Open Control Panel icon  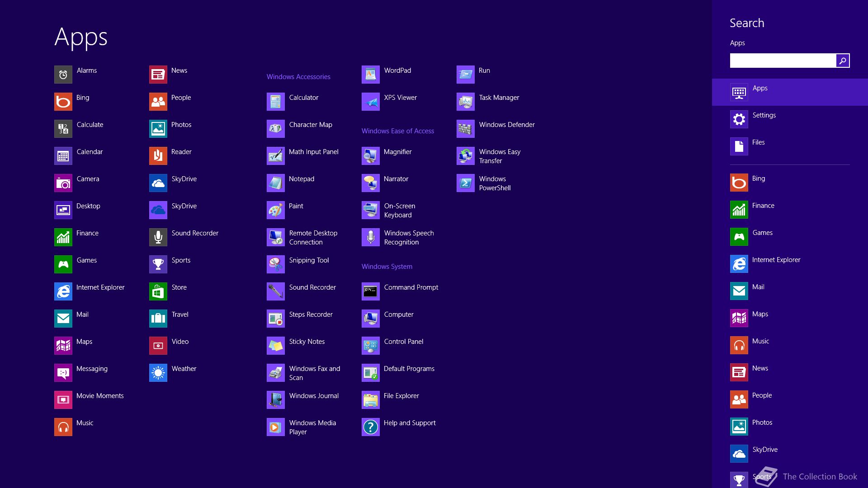(371, 346)
